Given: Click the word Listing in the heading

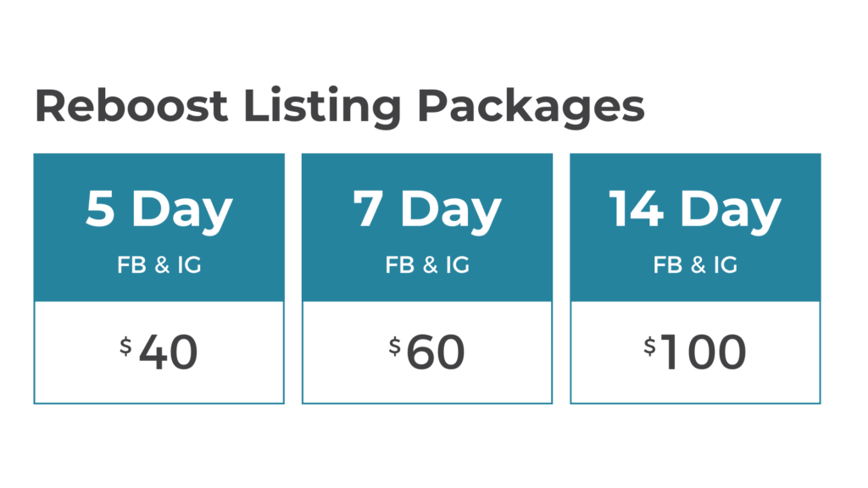Looking at the screenshot, I should tap(323, 108).
